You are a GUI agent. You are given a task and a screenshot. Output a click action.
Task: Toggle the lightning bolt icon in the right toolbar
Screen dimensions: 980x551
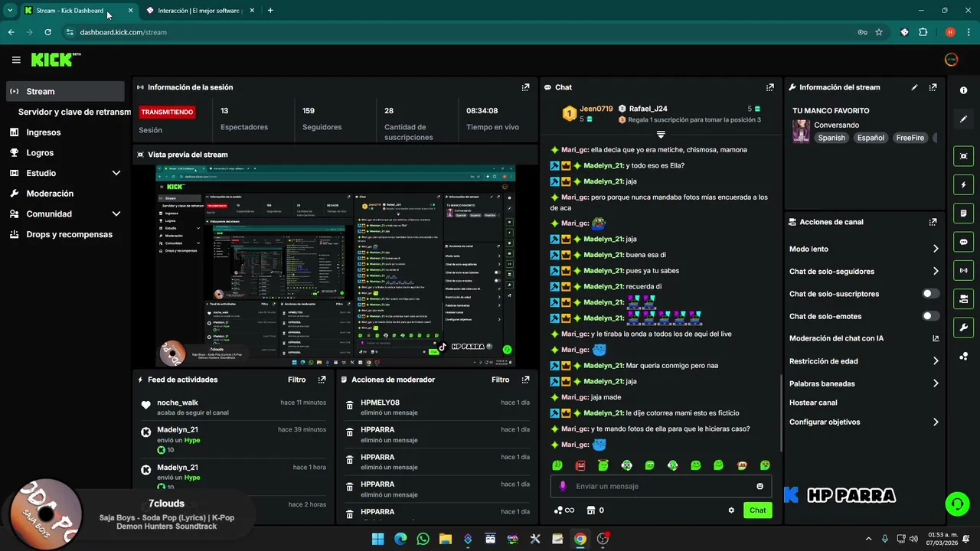tap(963, 184)
